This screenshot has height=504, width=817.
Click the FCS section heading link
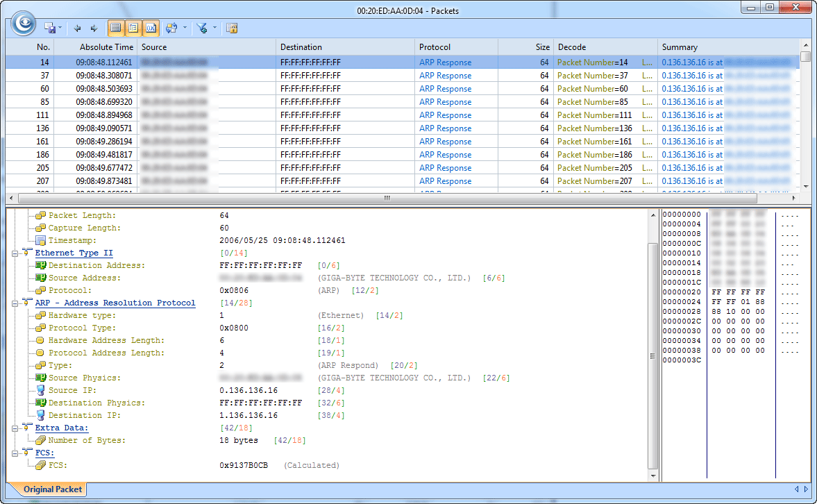[x=44, y=453]
